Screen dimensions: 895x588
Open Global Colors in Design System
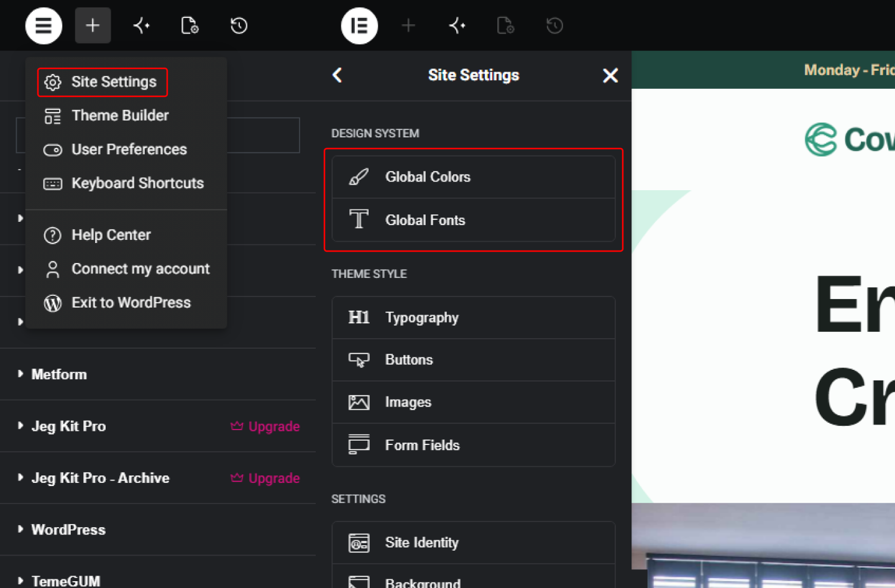[x=474, y=177]
